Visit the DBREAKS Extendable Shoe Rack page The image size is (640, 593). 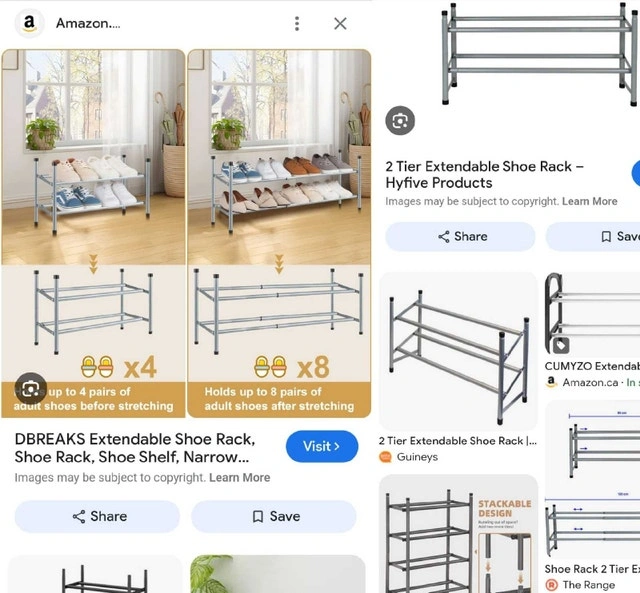point(322,446)
